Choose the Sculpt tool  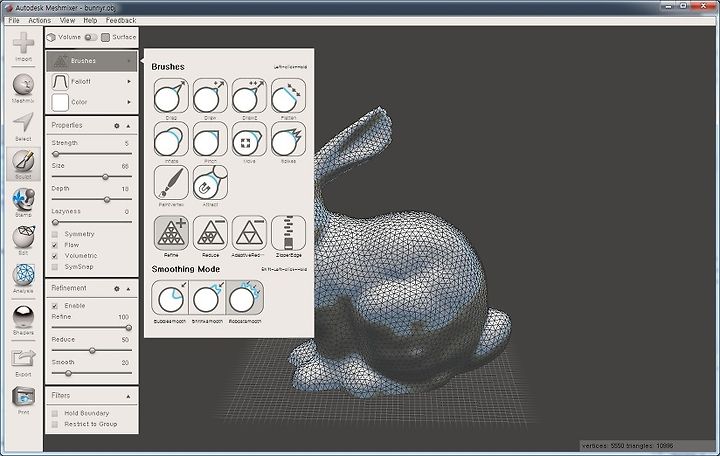23,163
